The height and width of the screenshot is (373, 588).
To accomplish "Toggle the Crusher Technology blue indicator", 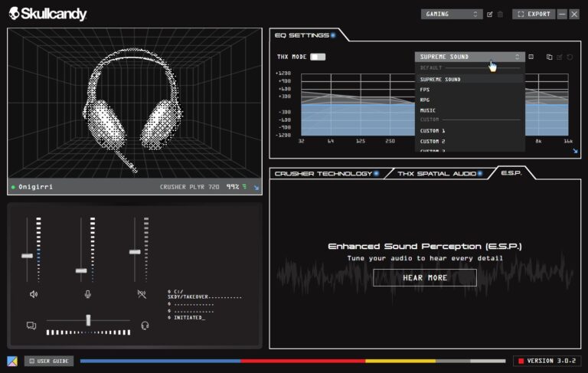I will point(377,174).
